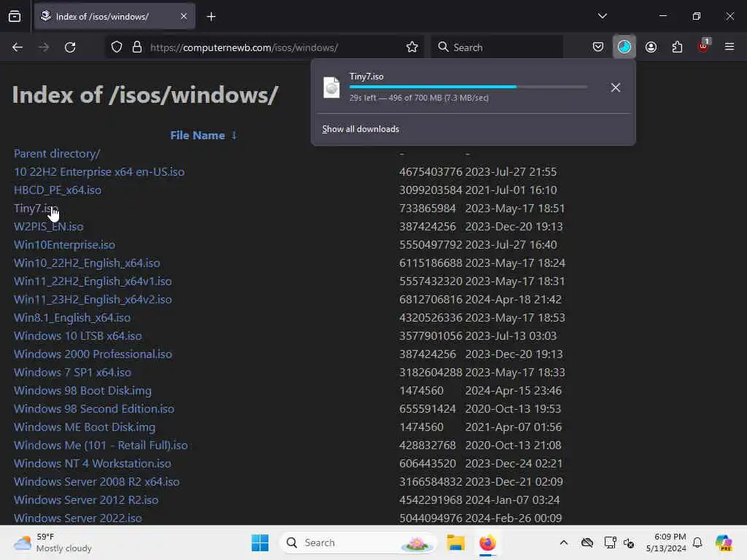
Task: Download Win10_22H2_English_x64.iso
Action: pos(87,262)
